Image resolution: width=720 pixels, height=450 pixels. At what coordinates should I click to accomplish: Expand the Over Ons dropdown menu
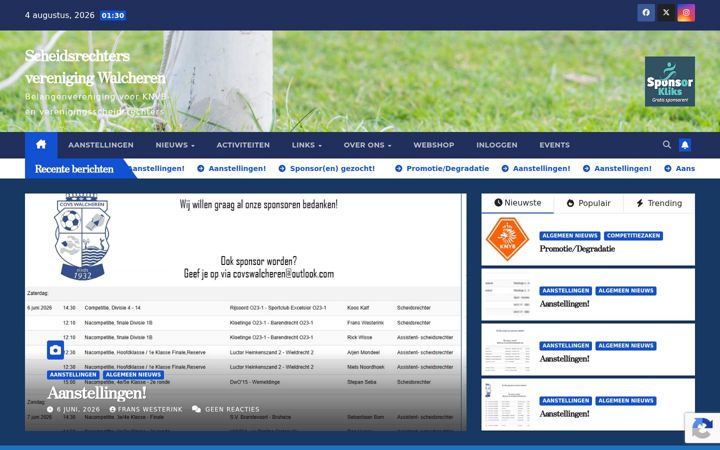click(x=367, y=145)
